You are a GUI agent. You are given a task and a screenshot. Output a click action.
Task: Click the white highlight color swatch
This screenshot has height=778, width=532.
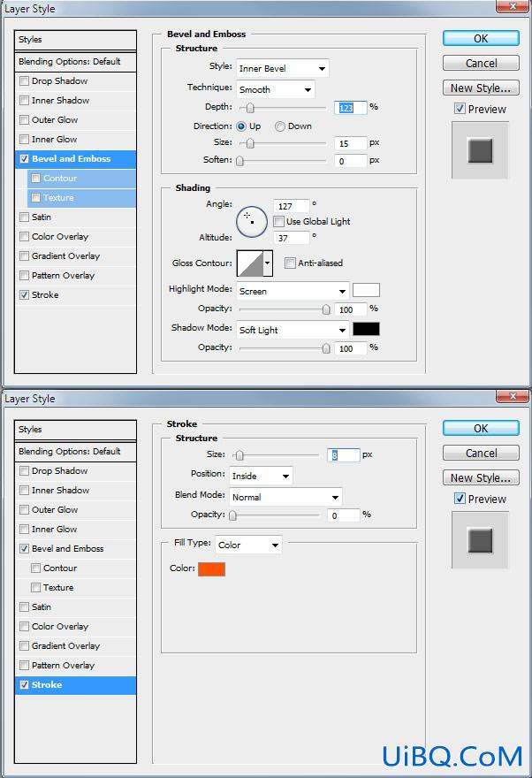click(x=366, y=290)
